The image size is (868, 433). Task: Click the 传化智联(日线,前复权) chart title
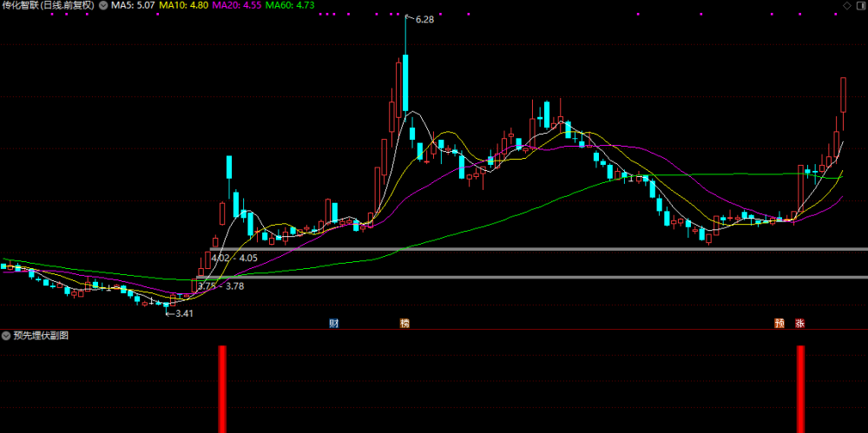(48, 5)
